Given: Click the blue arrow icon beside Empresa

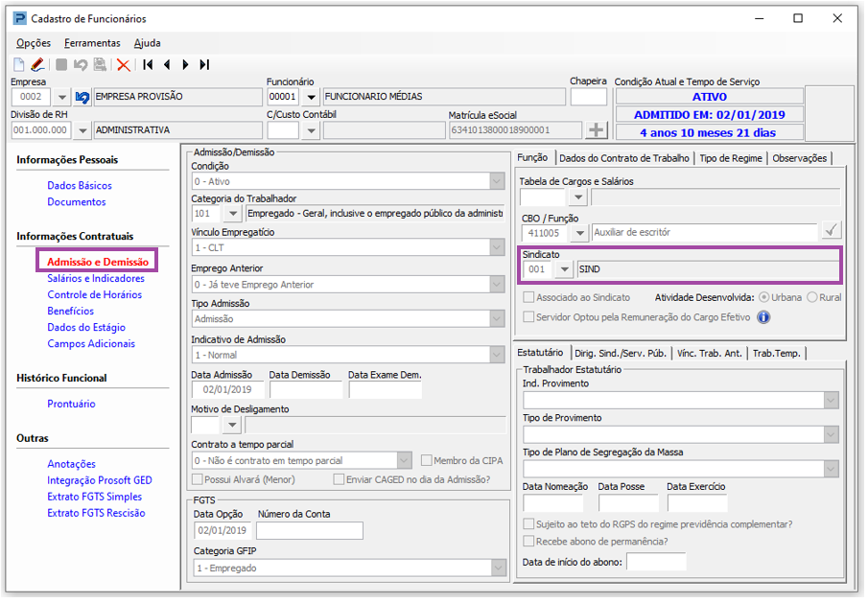Looking at the screenshot, I should click(x=82, y=97).
